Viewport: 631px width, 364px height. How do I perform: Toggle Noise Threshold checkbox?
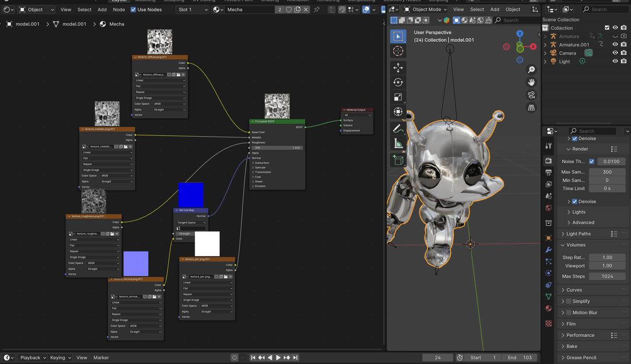pyautogui.click(x=592, y=161)
